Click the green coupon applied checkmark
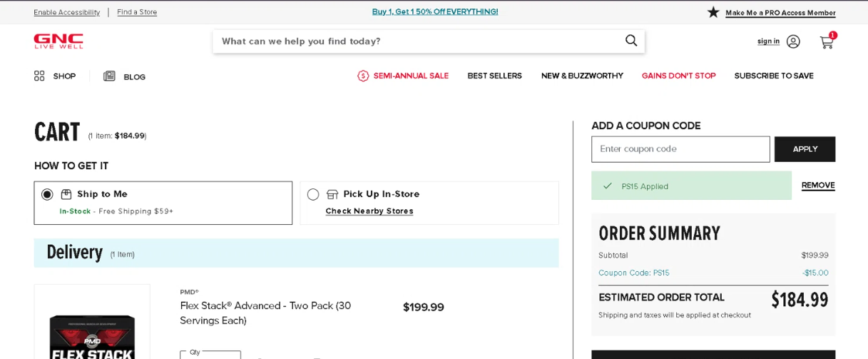 [x=608, y=186]
